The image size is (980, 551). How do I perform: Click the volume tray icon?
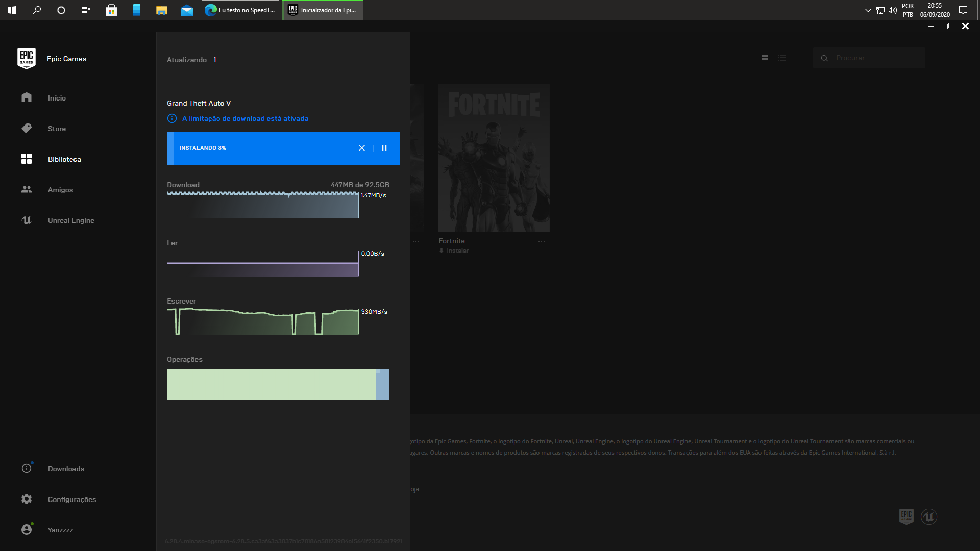(x=893, y=10)
